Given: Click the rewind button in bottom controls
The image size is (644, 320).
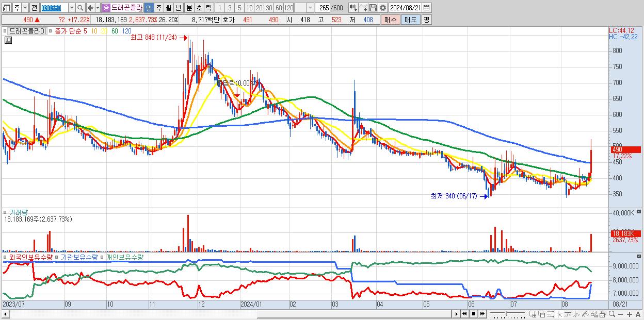Looking at the screenshot, I should [464, 314].
